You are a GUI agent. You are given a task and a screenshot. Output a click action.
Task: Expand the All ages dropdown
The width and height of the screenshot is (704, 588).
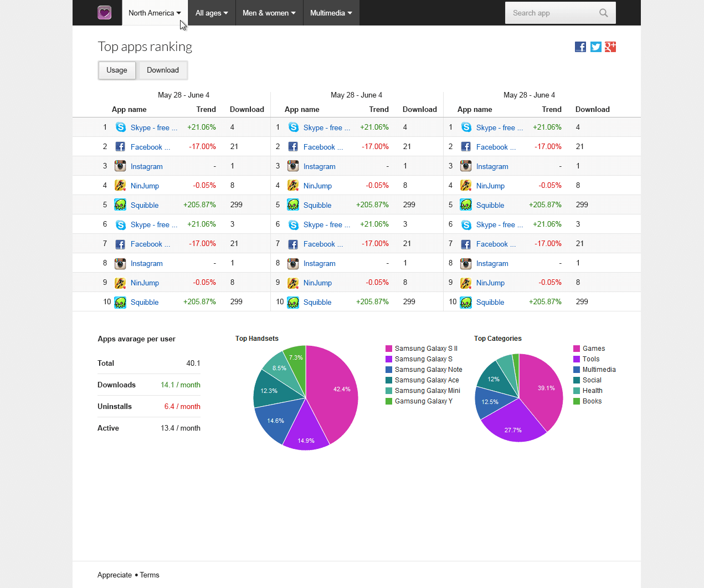click(212, 13)
